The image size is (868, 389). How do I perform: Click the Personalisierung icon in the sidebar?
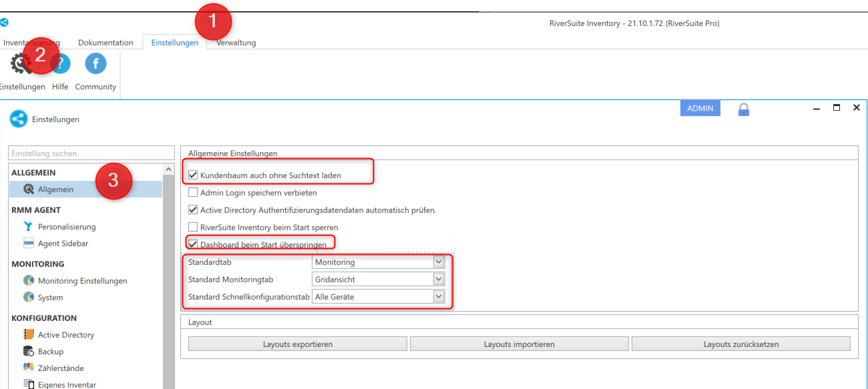tap(29, 227)
